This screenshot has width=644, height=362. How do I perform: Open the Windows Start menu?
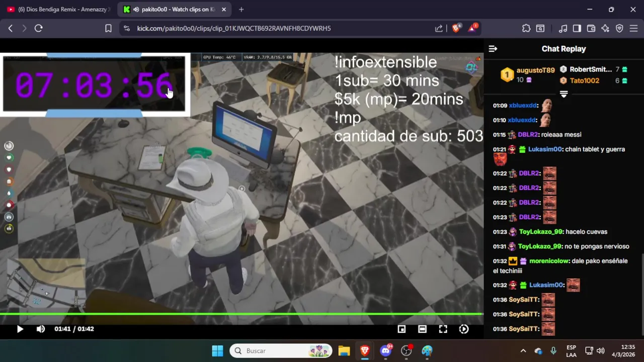click(217, 350)
